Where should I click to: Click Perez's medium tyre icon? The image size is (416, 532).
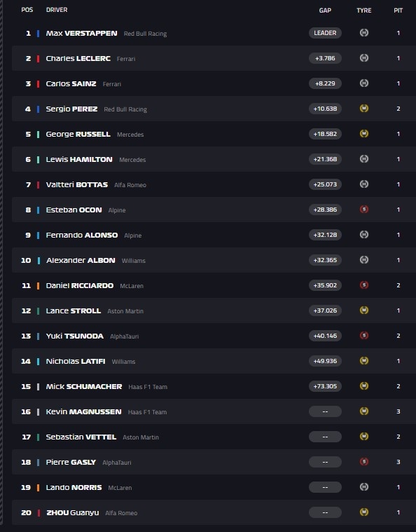coord(363,109)
